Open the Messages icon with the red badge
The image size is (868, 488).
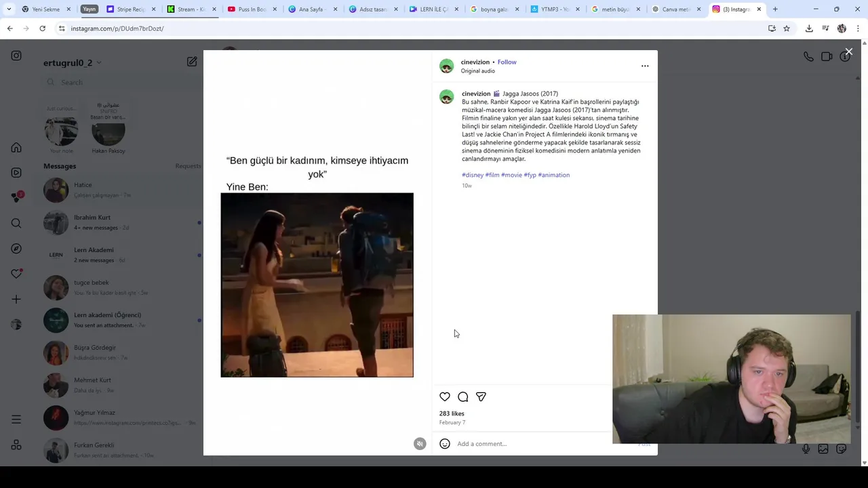[16, 197]
